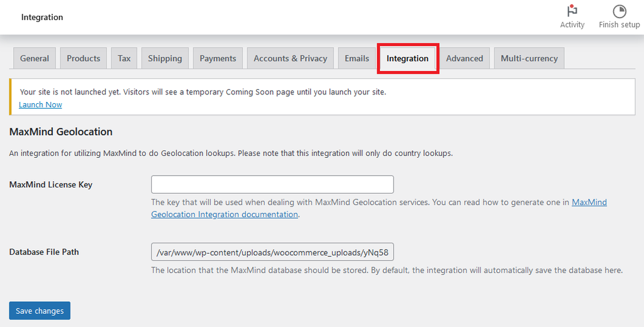Select the Tax tab
Image resolution: width=644 pixels, height=327 pixels.
click(125, 58)
